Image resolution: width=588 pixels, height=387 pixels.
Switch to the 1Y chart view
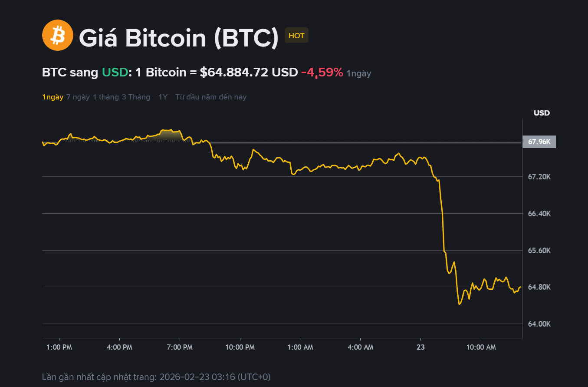(163, 97)
